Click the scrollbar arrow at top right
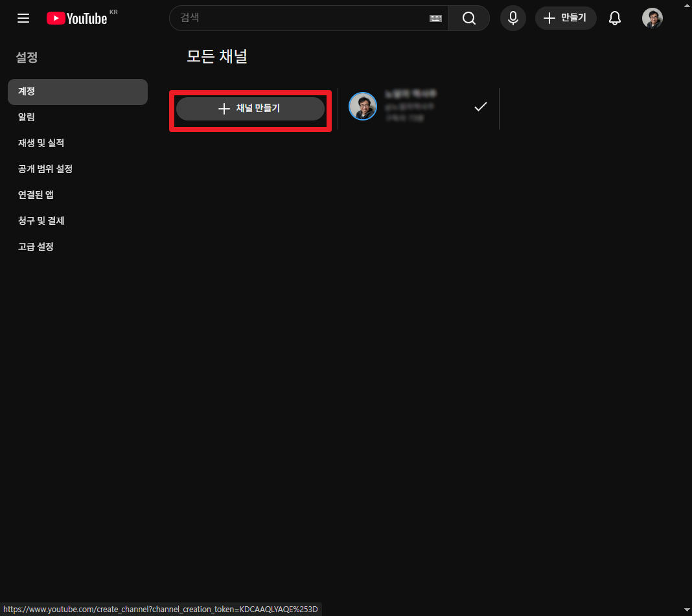 pyautogui.click(x=687, y=5)
